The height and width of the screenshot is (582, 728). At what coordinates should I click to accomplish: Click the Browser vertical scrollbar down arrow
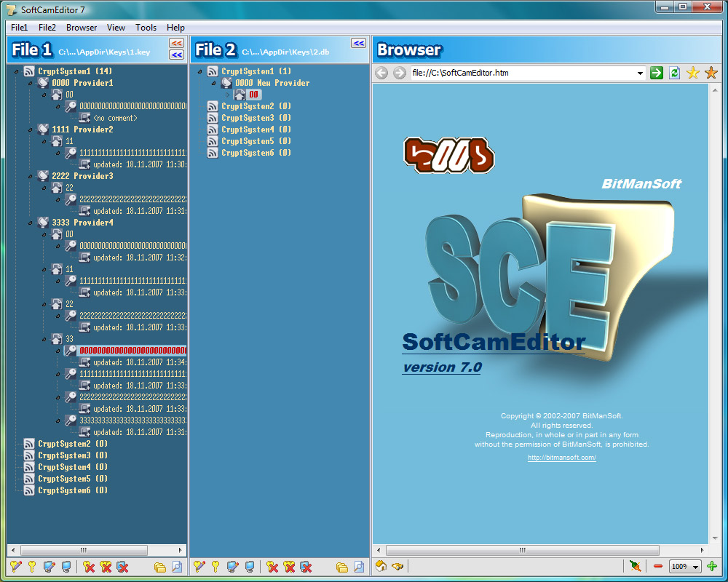[715, 538]
